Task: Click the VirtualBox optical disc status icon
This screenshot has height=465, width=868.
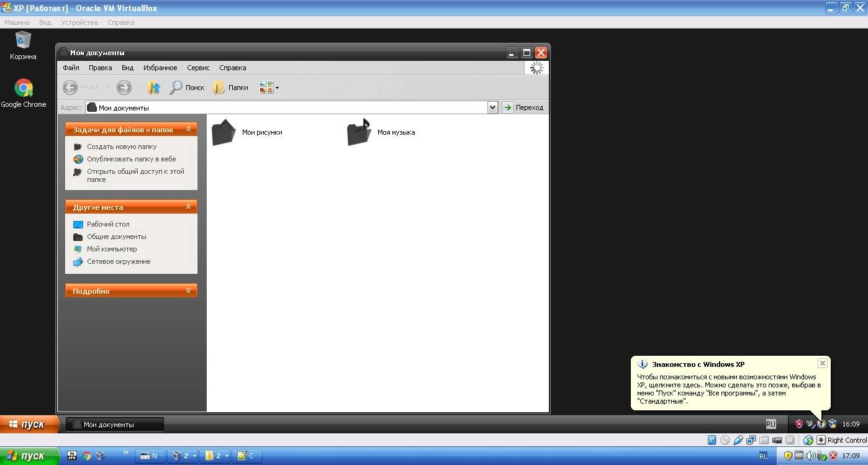Action: 725,440
